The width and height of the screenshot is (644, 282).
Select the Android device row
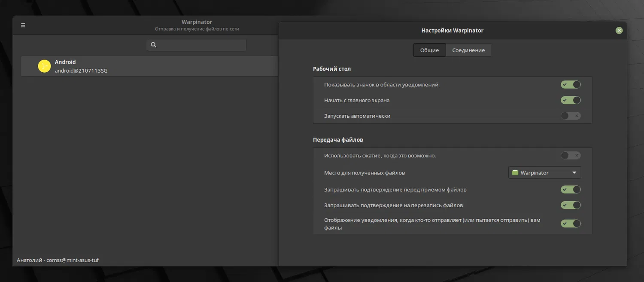(150, 66)
